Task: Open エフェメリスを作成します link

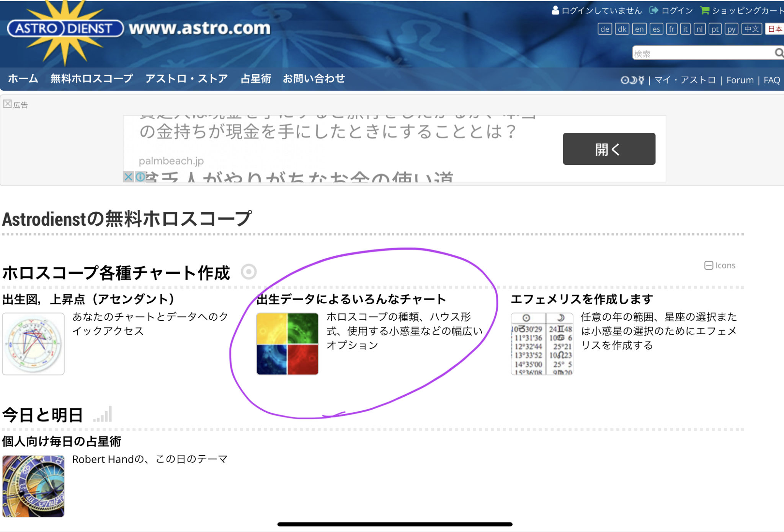Action: click(x=582, y=299)
